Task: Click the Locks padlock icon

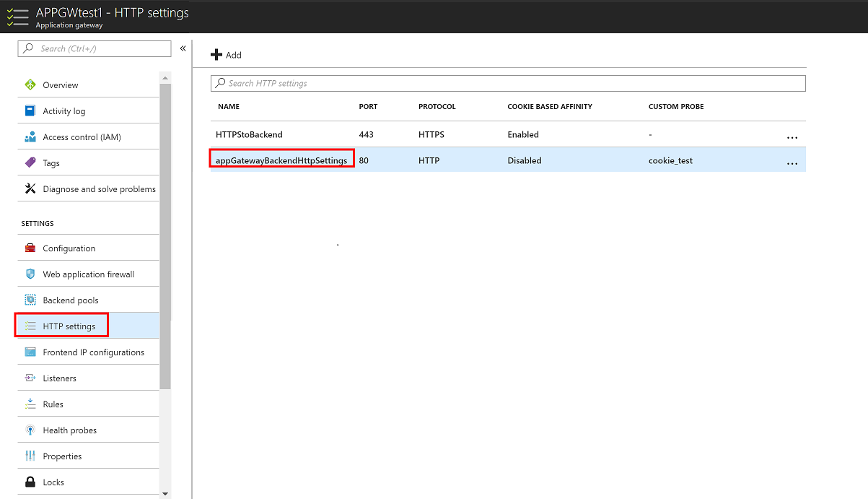Action: click(x=30, y=482)
